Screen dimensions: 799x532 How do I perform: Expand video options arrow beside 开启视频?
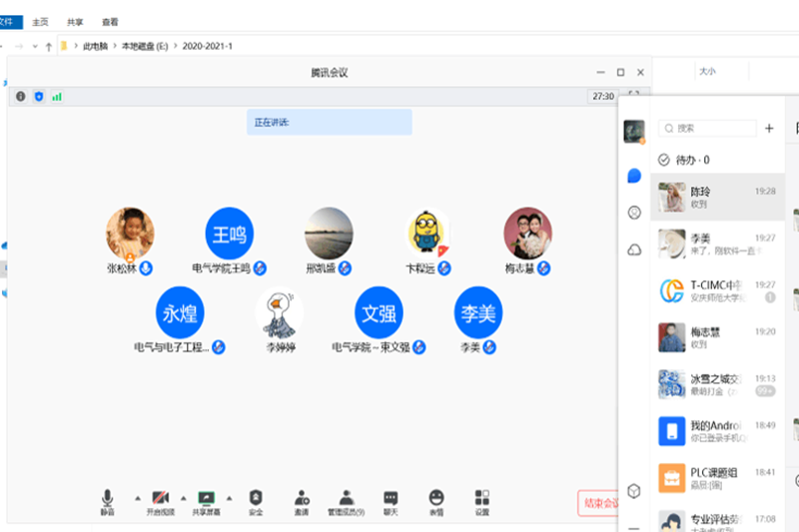pyautogui.click(x=184, y=498)
